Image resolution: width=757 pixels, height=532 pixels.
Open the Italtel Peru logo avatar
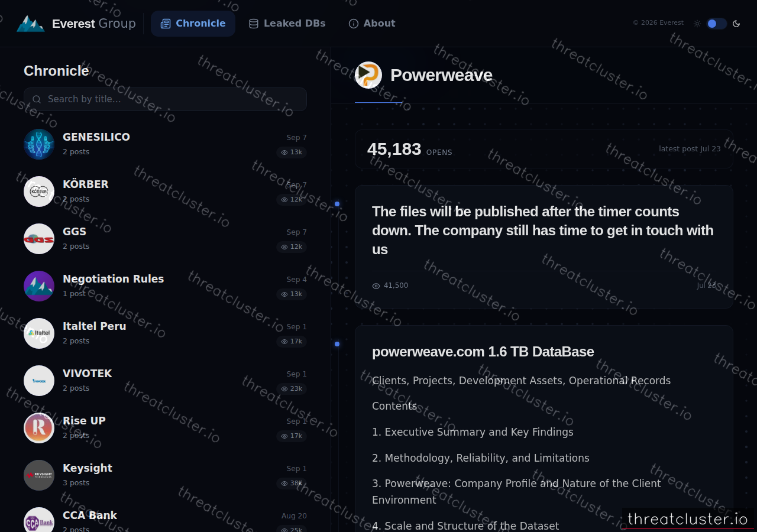(x=39, y=333)
